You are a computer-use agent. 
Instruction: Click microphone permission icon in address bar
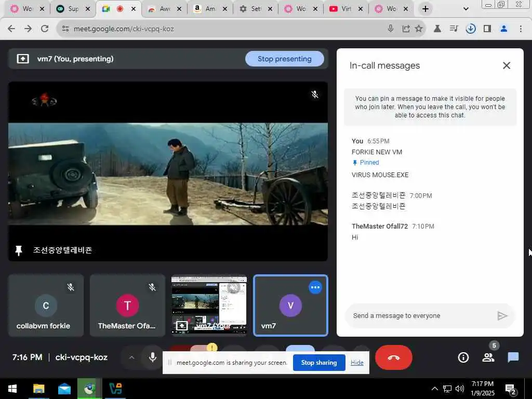pyautogui.click(x=391, y=29)
